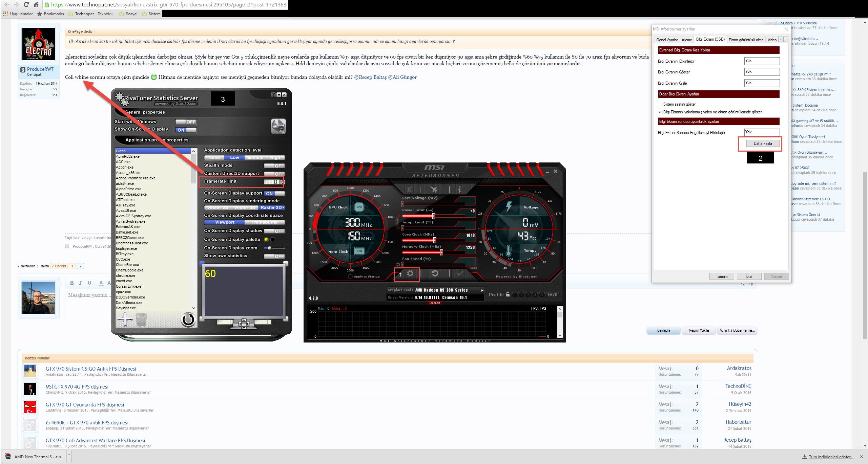
Task: Click the Kombustor K icon
Action: 409,190
